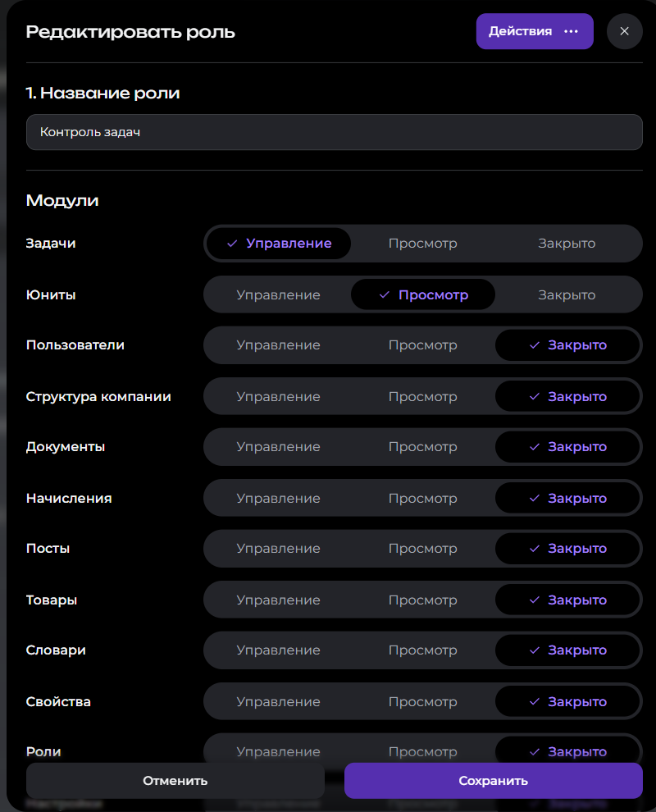Click the Название роли heading
The height and width of the screenshot is (812, 656).
[x=103, y=94]
